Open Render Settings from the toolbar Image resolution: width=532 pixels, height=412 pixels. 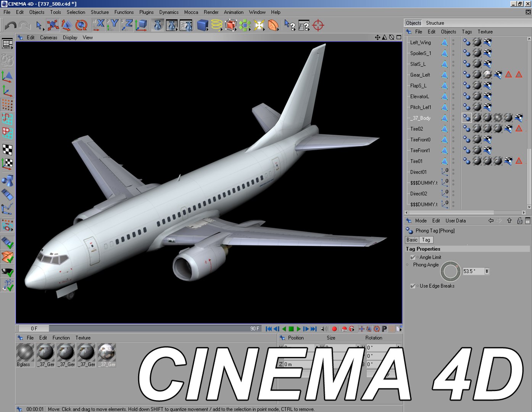coord(186,25)
